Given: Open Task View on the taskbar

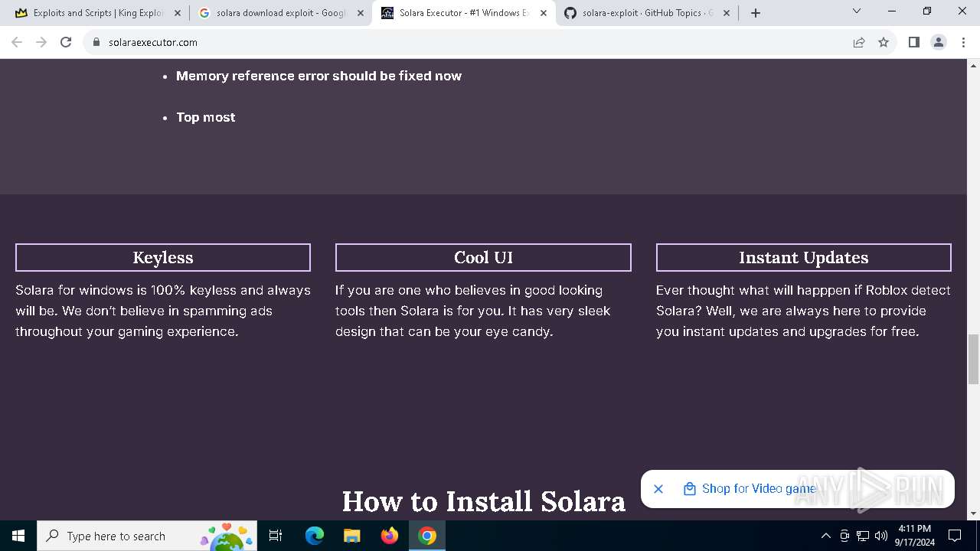Looking at the screenshot, I should [x=276, y=536].
